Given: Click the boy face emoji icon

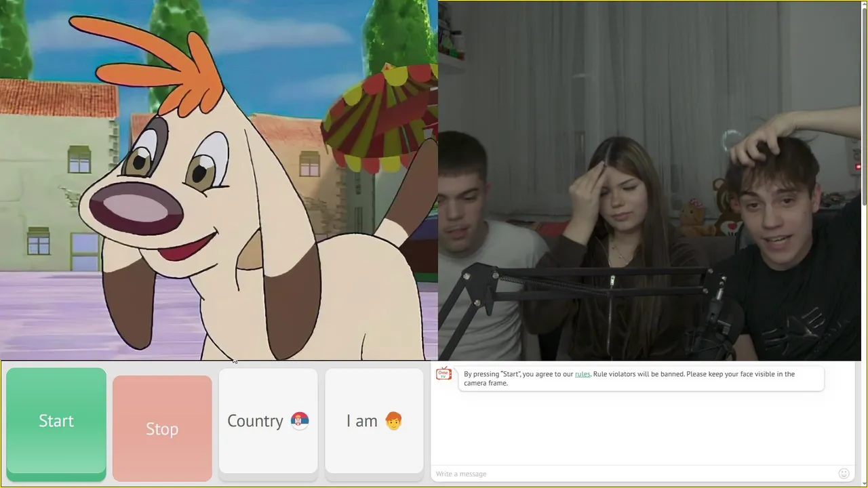Looking at the screenshot, I should click(393, 421).
